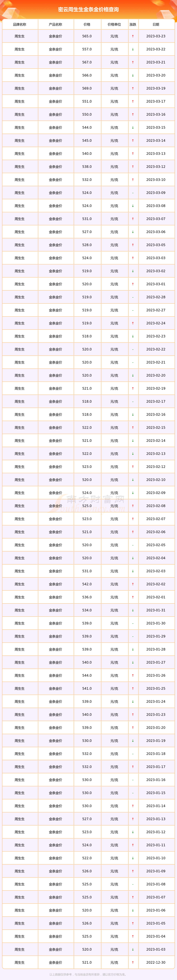Image resolution: width=177 pixels, height=980 pixels.
Task: Click the 涨跌 column header
Action: [132, 24]
